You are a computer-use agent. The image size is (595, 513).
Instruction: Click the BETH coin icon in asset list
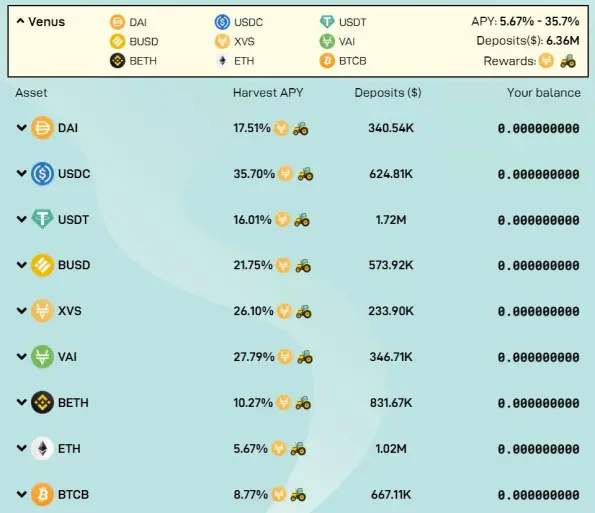coord(42,402)
